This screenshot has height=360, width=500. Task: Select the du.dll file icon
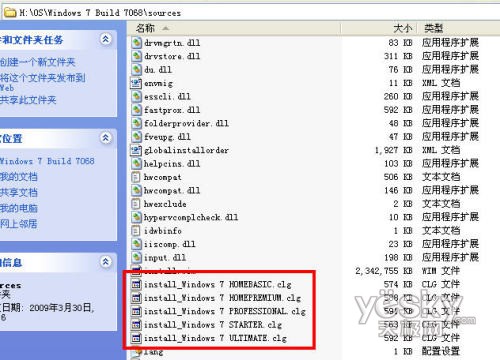pyautogui.click(x=136, y=69)
